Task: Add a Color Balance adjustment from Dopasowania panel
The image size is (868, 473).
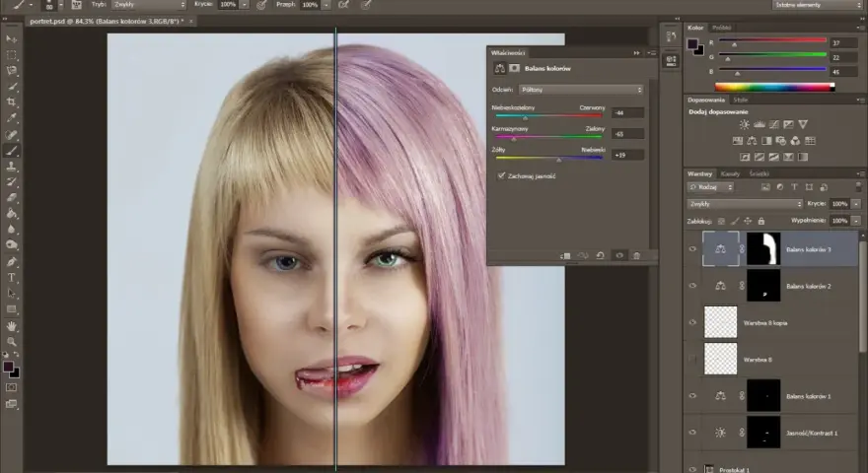Action: point(752,141)
